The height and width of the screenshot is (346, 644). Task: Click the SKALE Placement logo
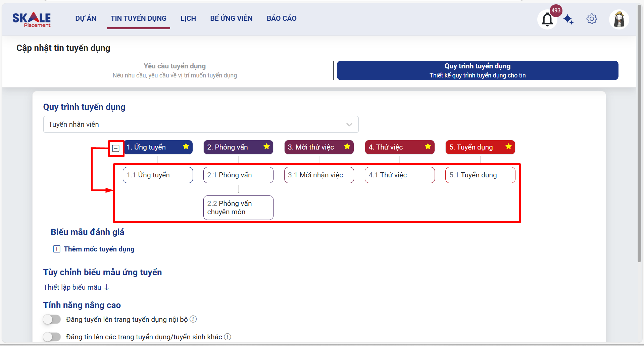32,19
